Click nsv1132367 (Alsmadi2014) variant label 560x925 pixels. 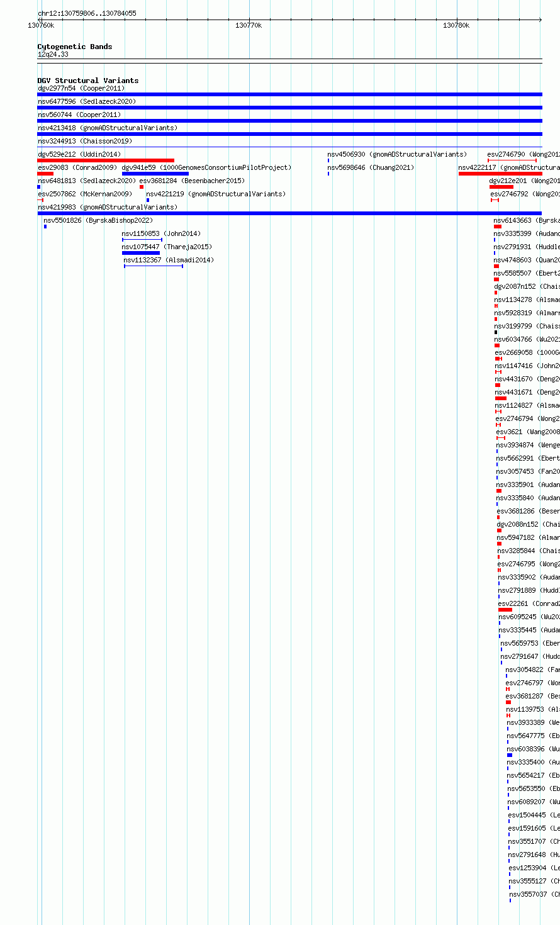[x=169, y=260]
